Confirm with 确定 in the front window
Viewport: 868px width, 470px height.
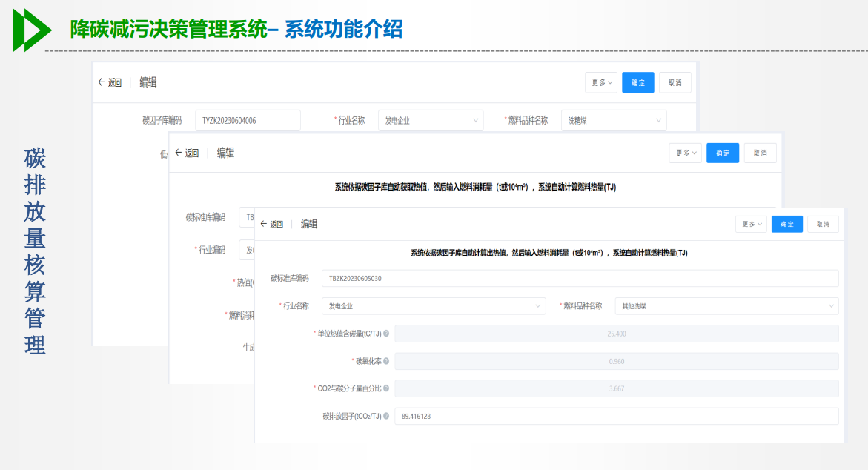(x=787, y=224)
